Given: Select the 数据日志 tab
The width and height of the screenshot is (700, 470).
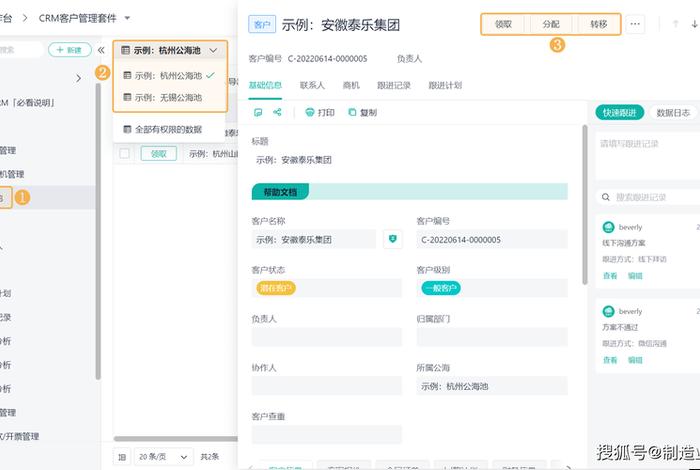Looking at the screenshot, I should pos(673,113).
